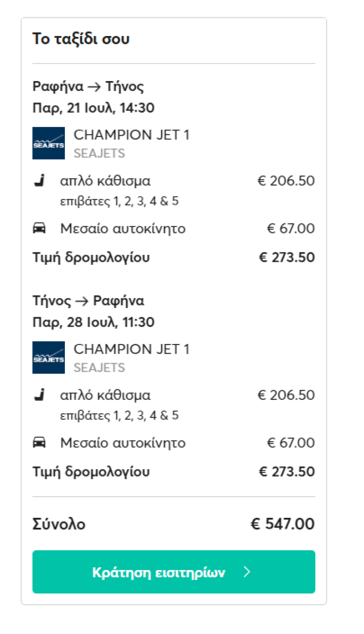Click the SEAJETS logo on the return leg
Screen dimensions: 364x634
click(x=48, y=357)
